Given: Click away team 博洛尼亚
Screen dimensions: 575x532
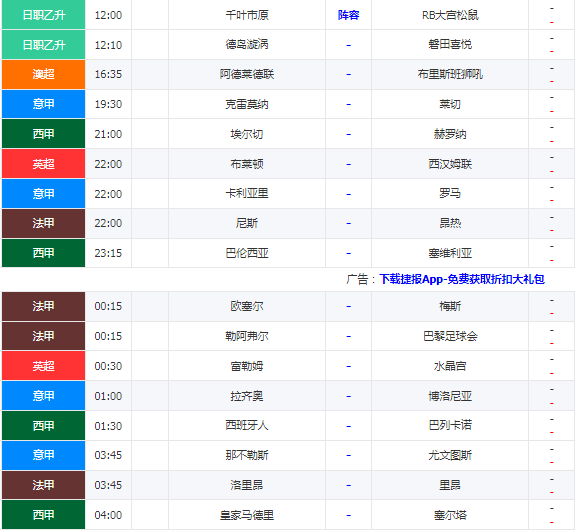Looking at the screenshot, I should (x=450, y=396).
